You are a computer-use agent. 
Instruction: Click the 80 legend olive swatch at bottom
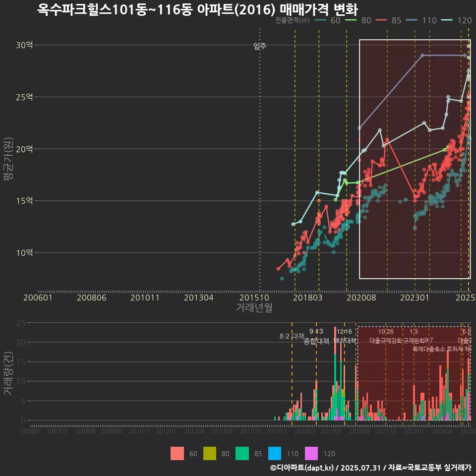click(x=209, y=454)
